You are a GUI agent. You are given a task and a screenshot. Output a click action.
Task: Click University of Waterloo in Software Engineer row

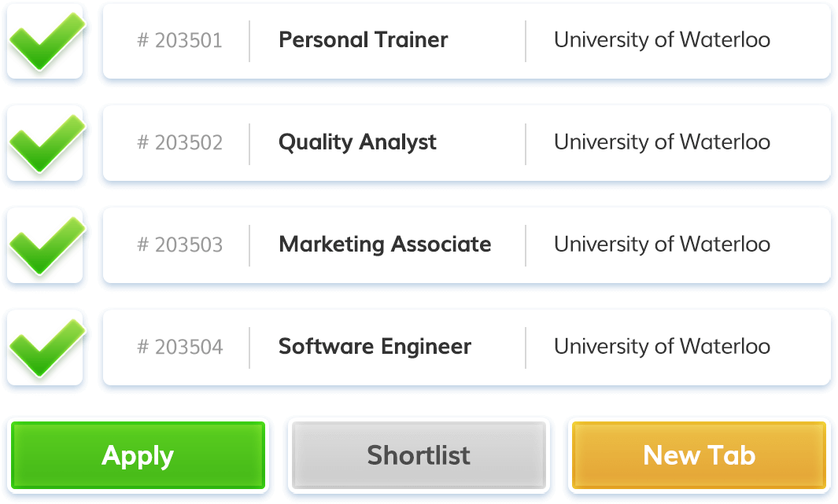pyautogui.click(x=663, y=347)
